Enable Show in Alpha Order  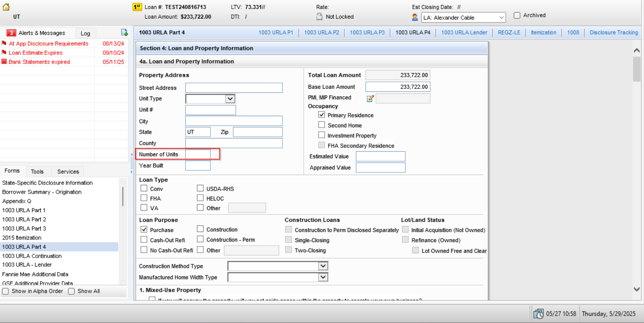point(5,291)
